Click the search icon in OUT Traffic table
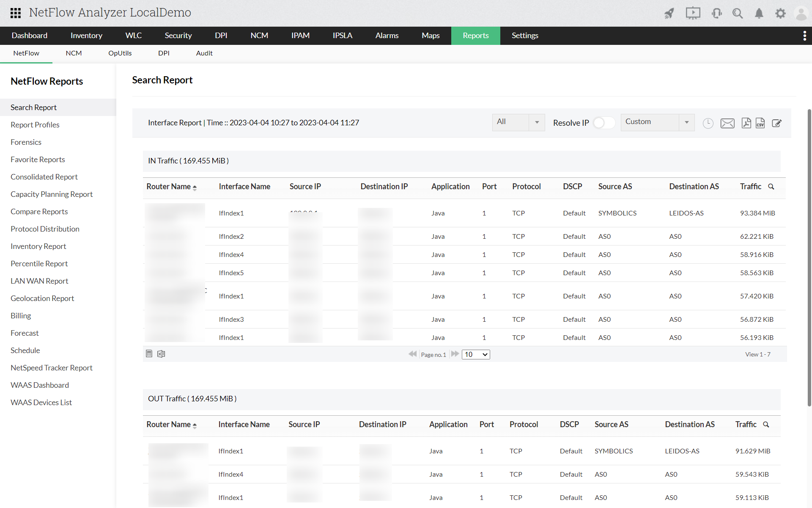This screenshot has height=508, width=812. (x=766, y=424)
